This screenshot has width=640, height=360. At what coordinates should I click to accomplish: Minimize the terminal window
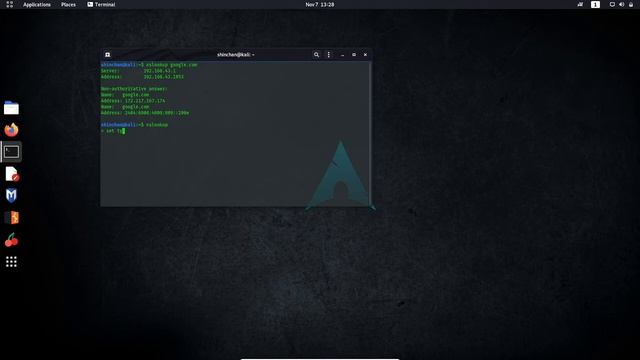[x=342, y=55]
